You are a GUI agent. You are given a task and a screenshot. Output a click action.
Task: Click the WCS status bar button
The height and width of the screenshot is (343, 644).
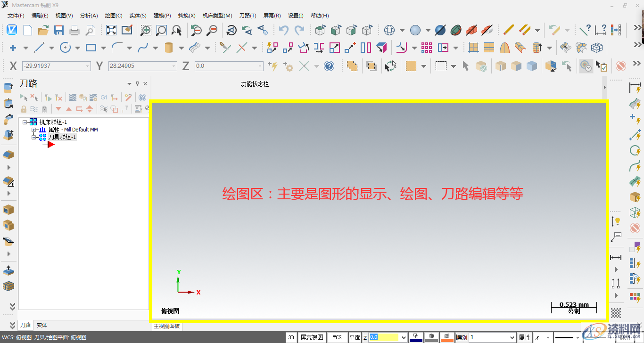pos(337,337)
